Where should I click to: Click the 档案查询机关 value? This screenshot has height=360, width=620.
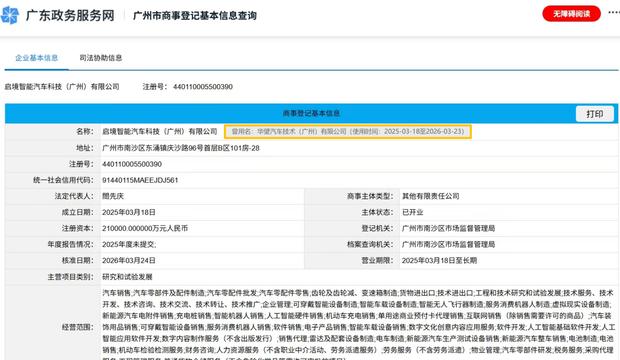pyautogui.click(x=448, y=244)
